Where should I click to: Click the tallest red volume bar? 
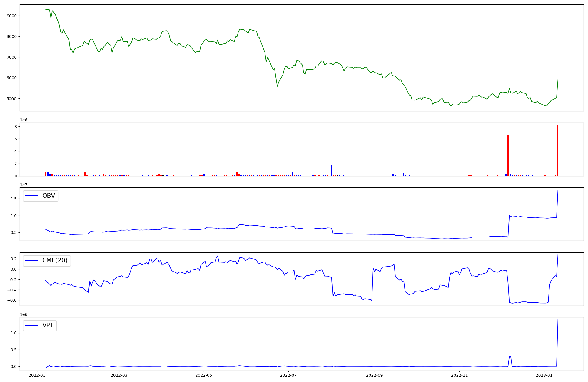pos(557,150)
